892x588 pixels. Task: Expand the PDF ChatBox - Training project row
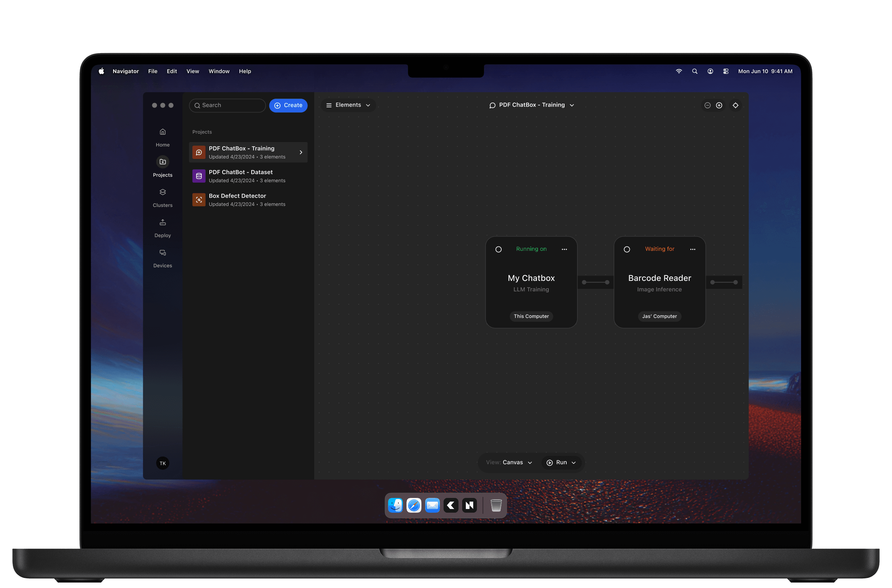coord(301,152)
